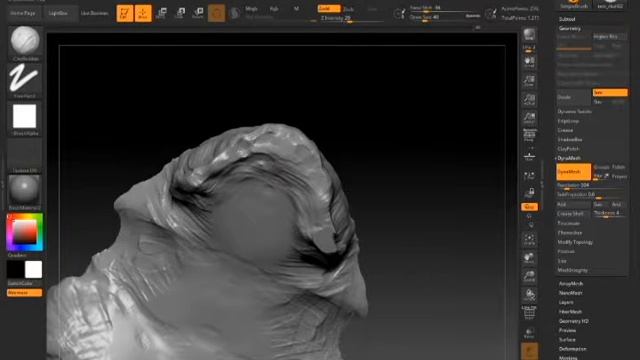
Task: Click the AAHalf icon
Action: point(529,118)
